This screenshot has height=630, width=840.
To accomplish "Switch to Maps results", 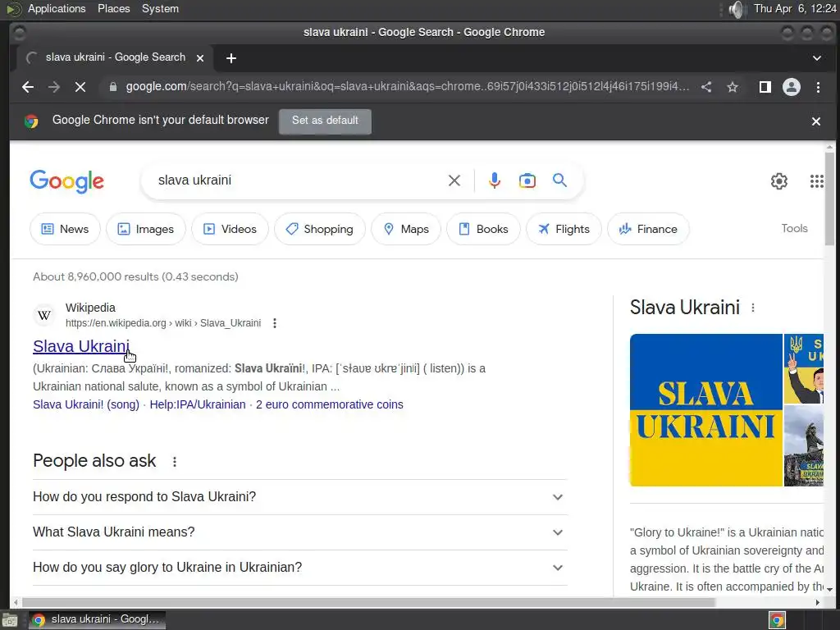I will (407, 230).
